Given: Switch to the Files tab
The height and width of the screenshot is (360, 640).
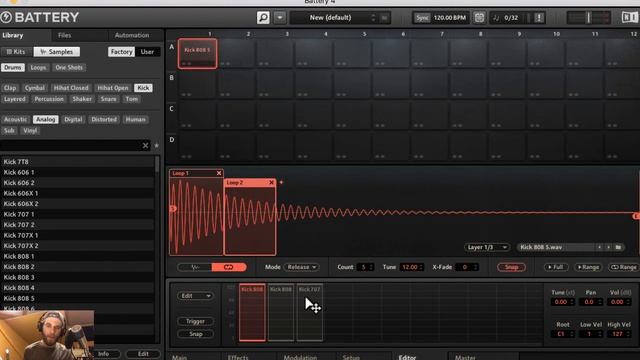Looking at the screenshot, I should 64,35.
